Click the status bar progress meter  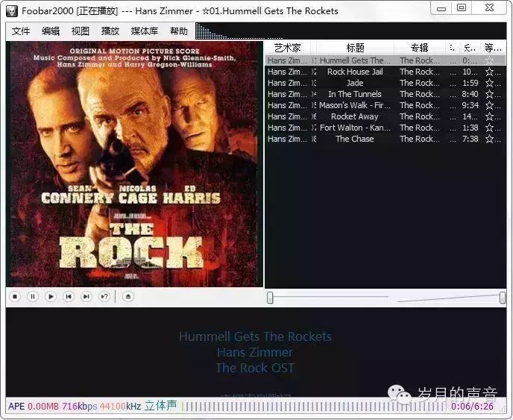click(x=314, y=407)
